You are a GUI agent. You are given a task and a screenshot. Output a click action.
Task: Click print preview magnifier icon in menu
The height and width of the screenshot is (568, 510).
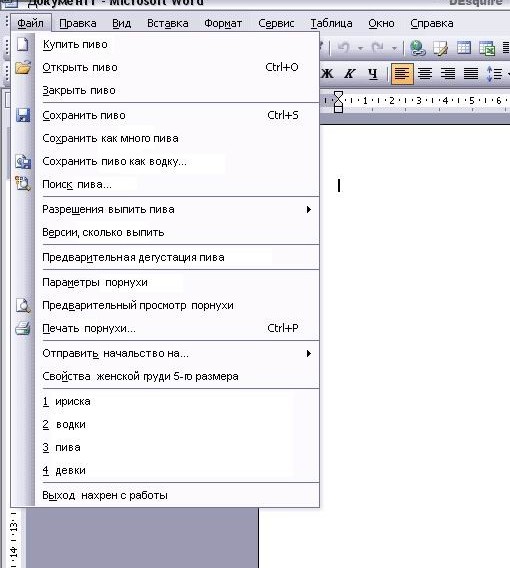23,305
